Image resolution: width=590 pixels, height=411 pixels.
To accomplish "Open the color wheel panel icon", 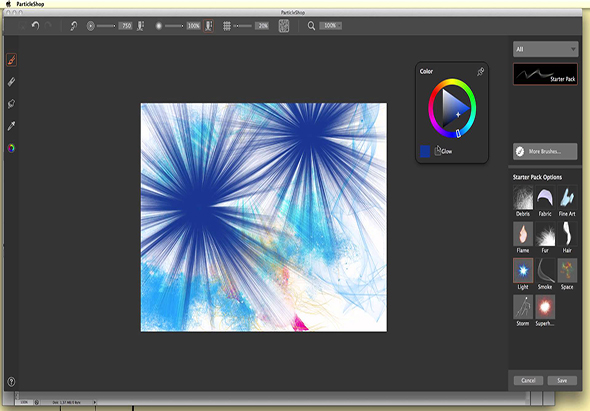I will click(x=11, y=148).
